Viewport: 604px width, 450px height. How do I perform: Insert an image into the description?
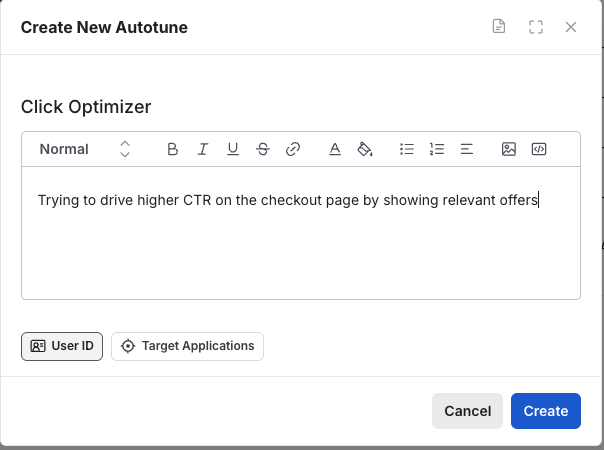click(x=509, y=149)
